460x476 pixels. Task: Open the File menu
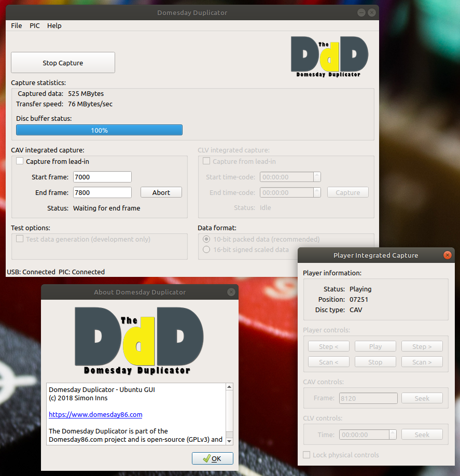[x=17, y=25]
